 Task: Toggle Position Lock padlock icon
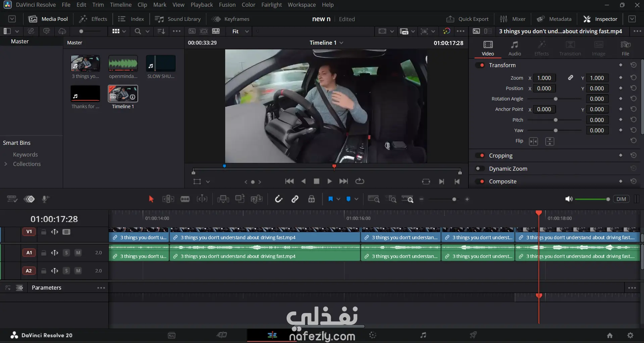tap(311, 199)
